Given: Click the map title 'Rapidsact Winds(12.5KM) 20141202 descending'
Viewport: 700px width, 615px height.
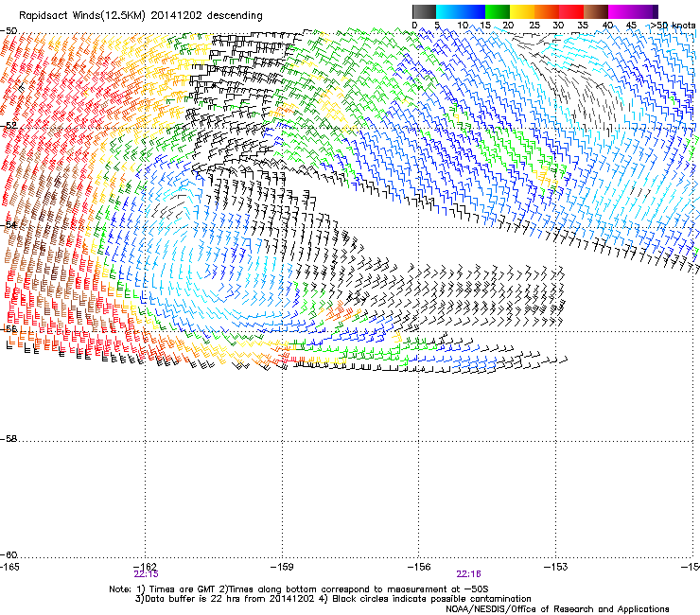Looking at the screenshot, I should pyautogui.click(x=141, y=15).
